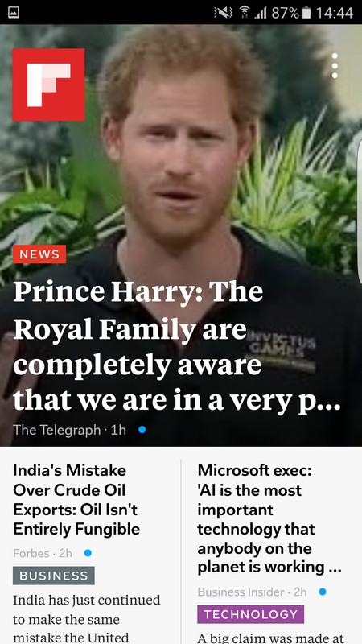Open the three-dot overflow menu
This screenshot has width=362, height=644.
tap(335, 66)
